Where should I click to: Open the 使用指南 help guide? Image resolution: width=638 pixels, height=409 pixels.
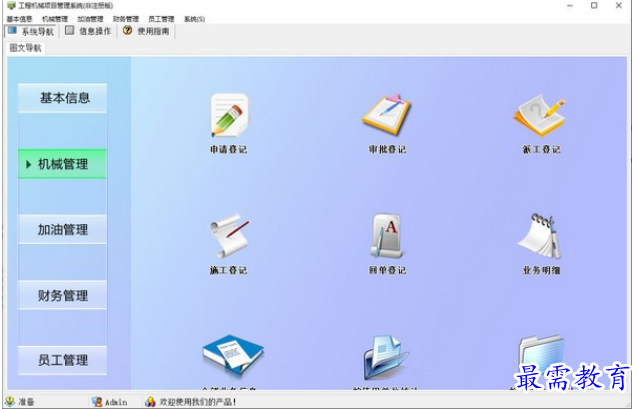pos(146,31)
